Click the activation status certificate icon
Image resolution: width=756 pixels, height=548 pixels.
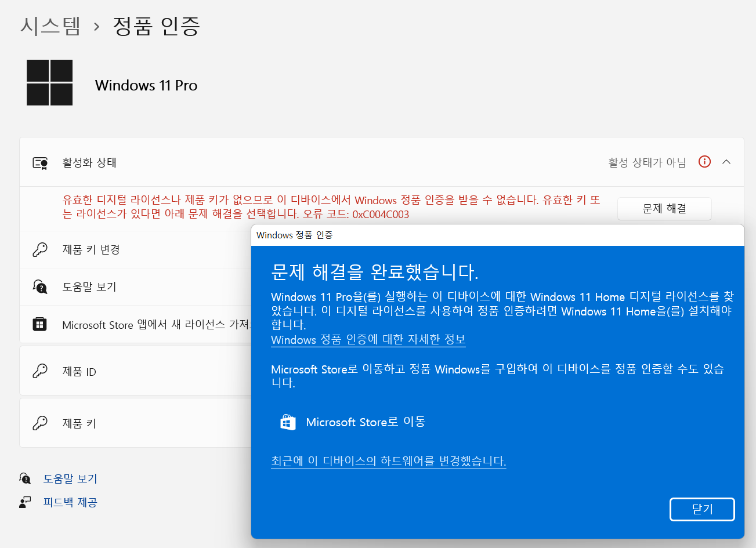[40, 163]
